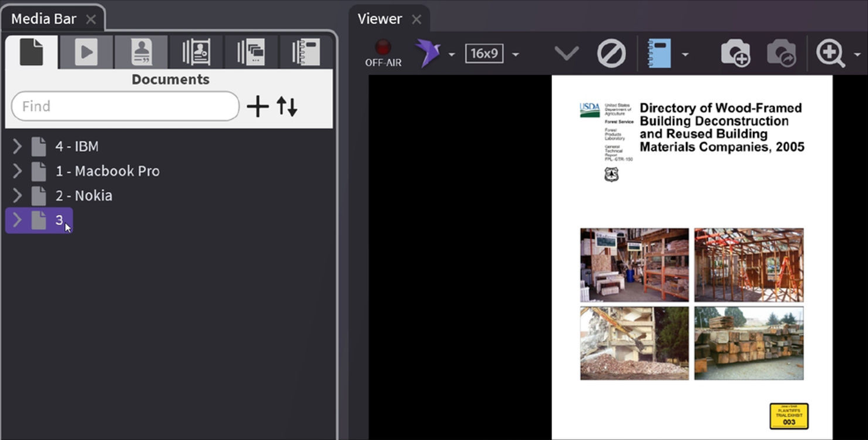Click the purple bird presentation icon
Image resolution: width=868 pixels, height=440 pixels.
click(x=428, y=54)
